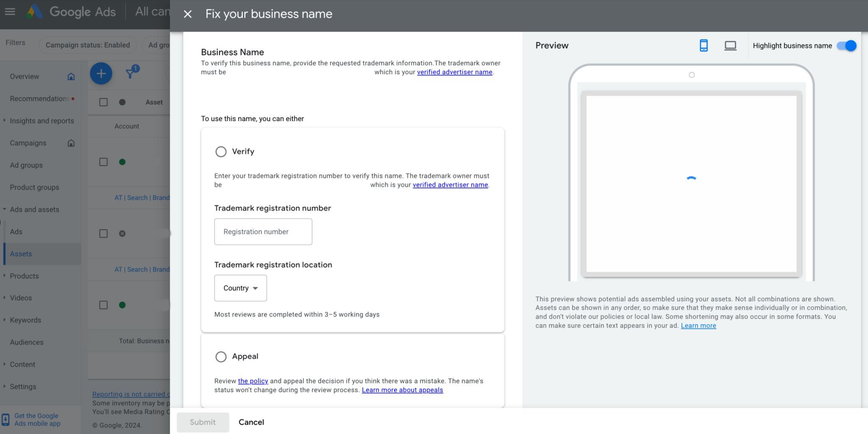Check the last asset row checkbox
868x434 pixels.
tap(103, 305)
